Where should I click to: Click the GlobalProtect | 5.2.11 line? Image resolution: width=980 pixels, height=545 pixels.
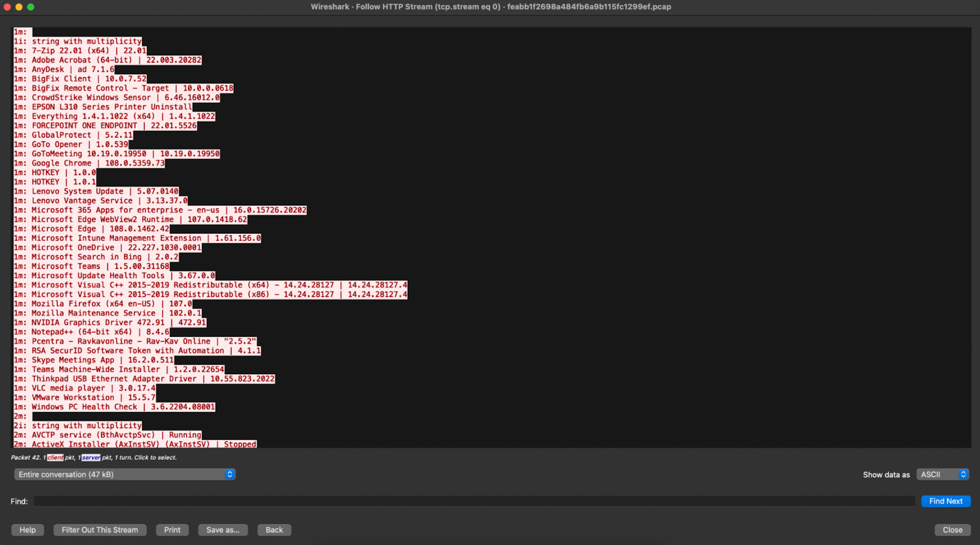click(x=73, y=135)
